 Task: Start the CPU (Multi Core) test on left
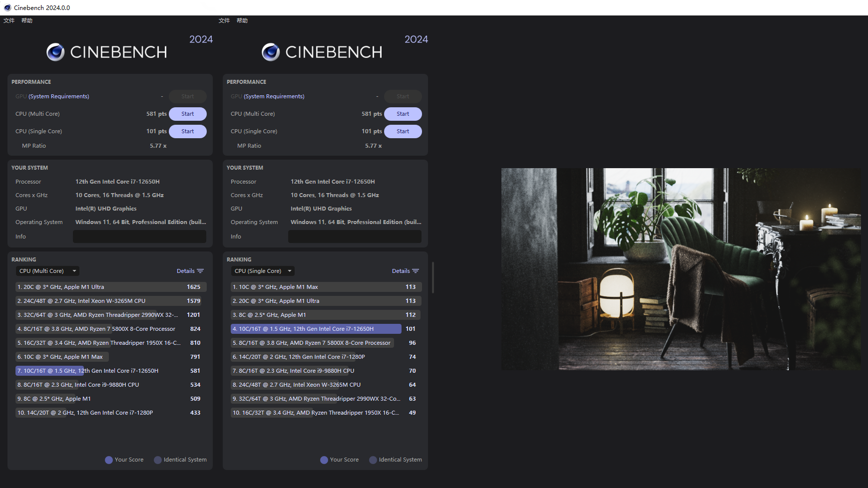point(187,114)
